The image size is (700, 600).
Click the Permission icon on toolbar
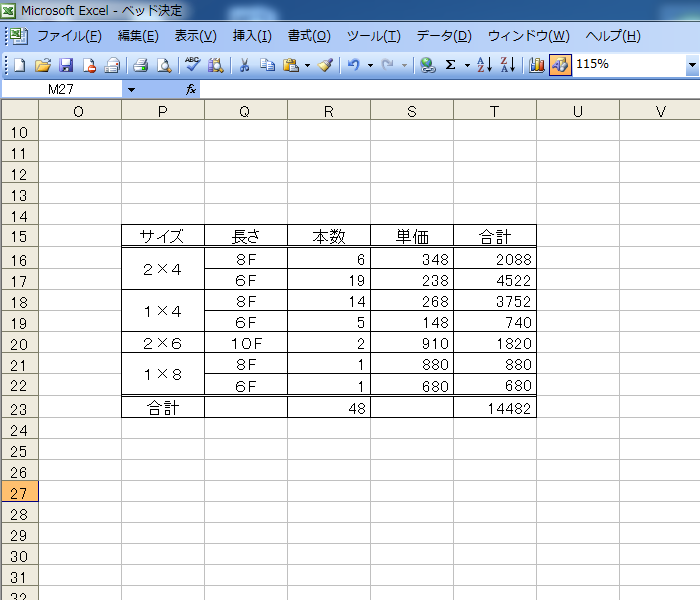coord(89,65)
